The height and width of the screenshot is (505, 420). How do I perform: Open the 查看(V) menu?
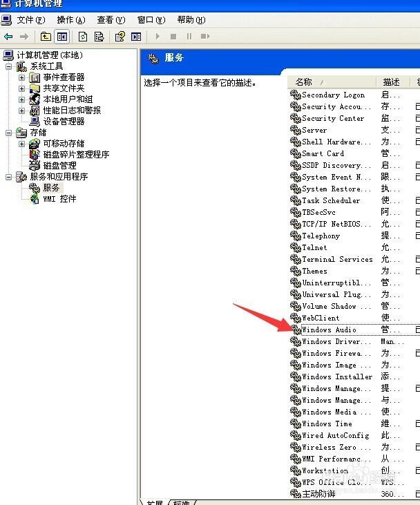click(x=111, y=20)
